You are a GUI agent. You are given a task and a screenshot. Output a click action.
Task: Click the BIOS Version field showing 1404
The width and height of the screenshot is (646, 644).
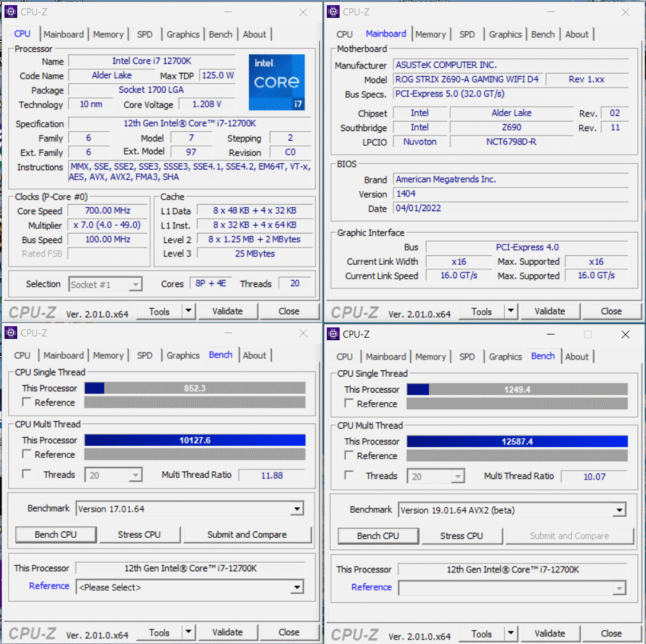(x=512, y=194)
